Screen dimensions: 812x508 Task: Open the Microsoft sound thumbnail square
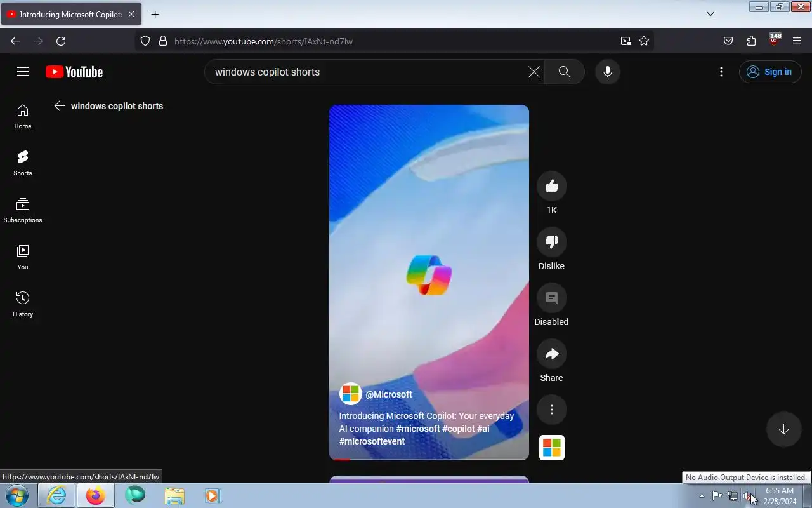coord(552,448)
